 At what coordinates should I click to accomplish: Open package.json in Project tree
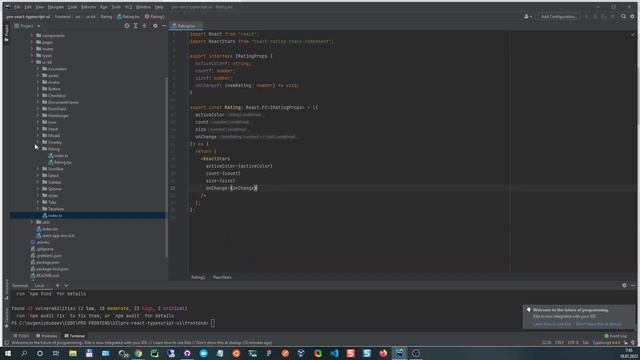(45, 262)
